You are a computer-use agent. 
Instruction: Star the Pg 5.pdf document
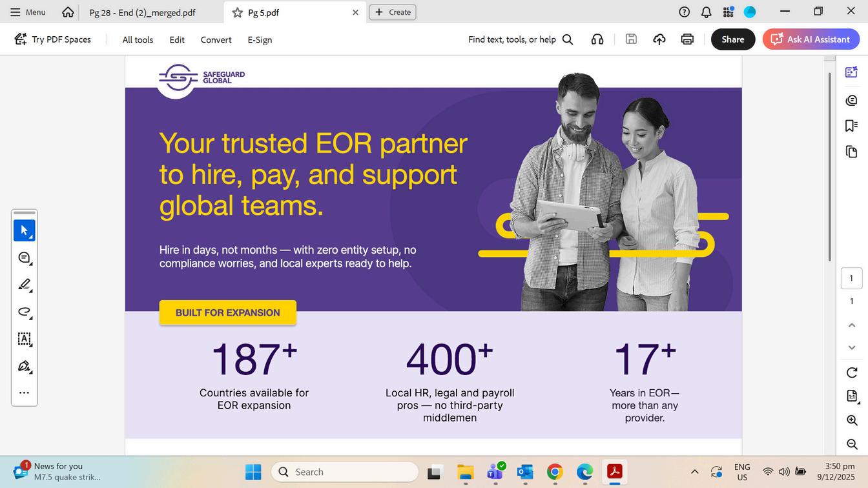[x=237, y=12]
